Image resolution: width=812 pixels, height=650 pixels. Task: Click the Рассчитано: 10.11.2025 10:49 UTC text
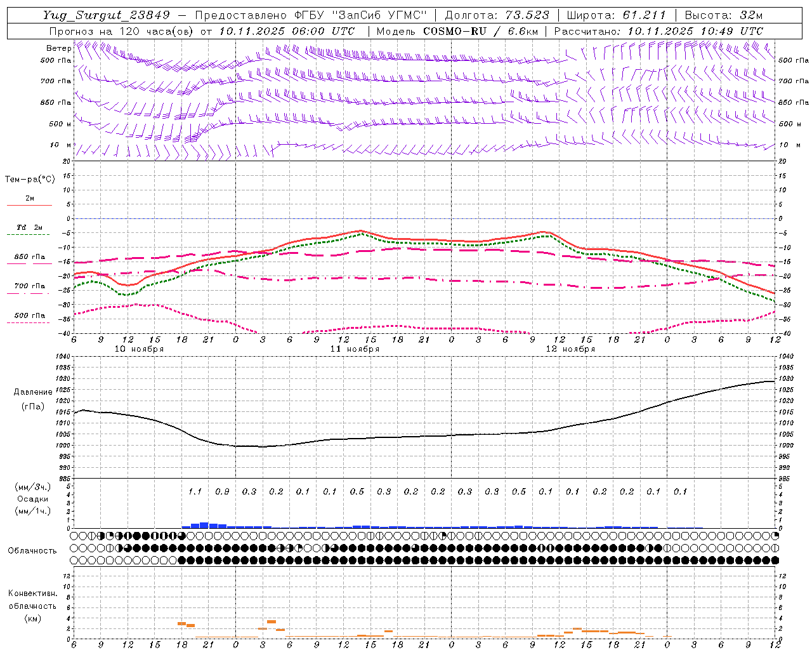click(658, 31)
